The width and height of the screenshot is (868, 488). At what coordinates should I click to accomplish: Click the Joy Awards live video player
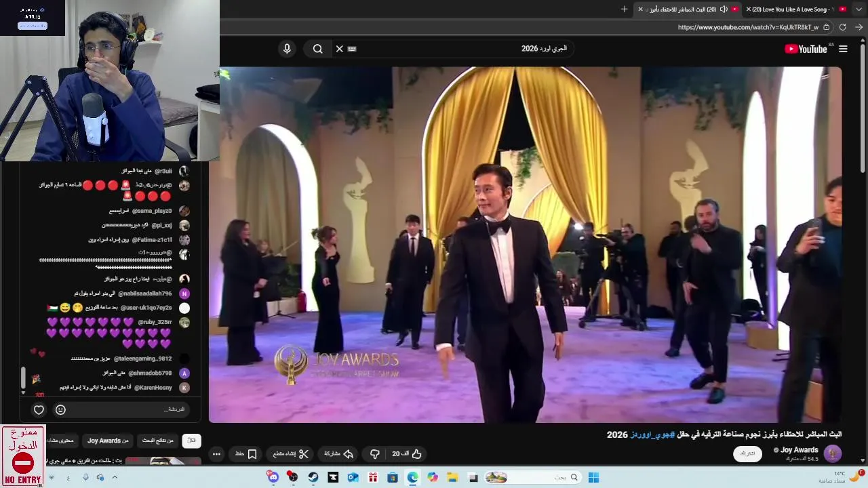[x=526, y=245]
